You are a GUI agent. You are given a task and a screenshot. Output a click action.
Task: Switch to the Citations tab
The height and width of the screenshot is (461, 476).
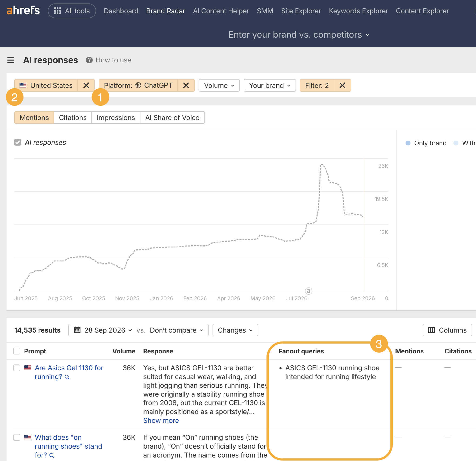click(x=73, y=117)
